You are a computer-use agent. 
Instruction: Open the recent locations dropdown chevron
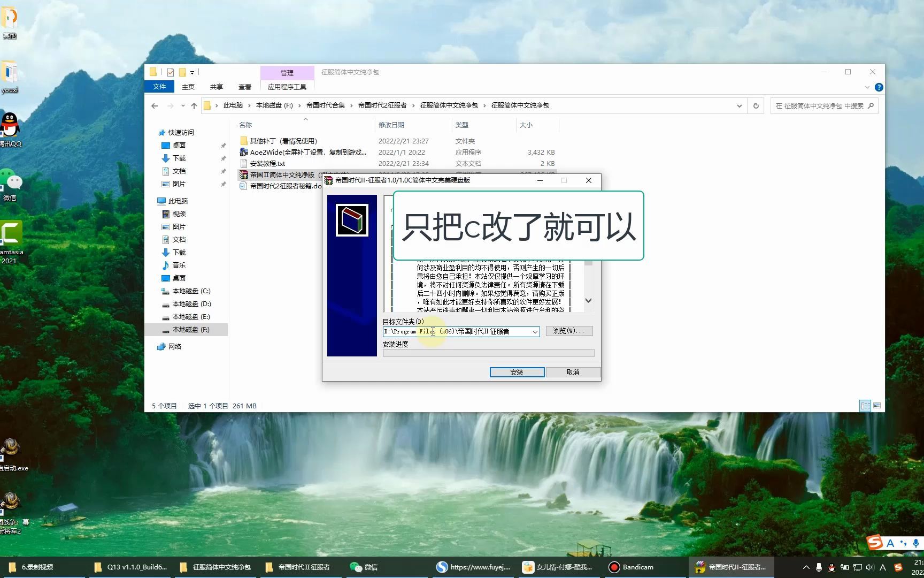[183, 106]
